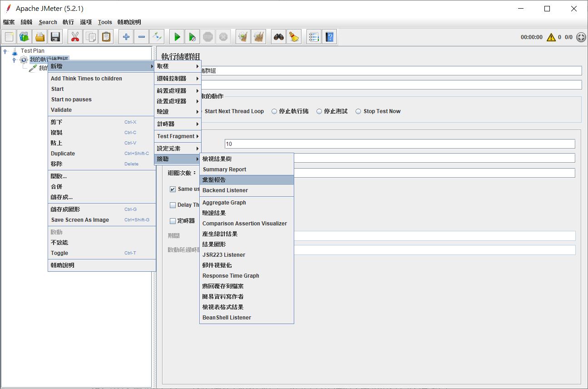This screenshot has width=588, height=389.
Task: Expand the 驗證 submenu
Action: point(178,112)
